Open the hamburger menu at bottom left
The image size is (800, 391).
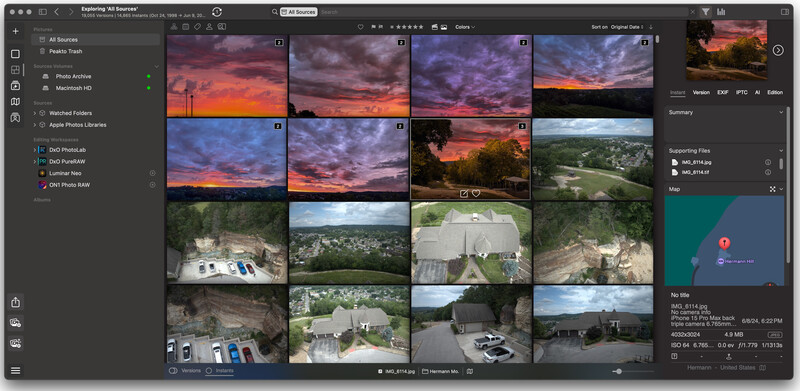[15, 370]
